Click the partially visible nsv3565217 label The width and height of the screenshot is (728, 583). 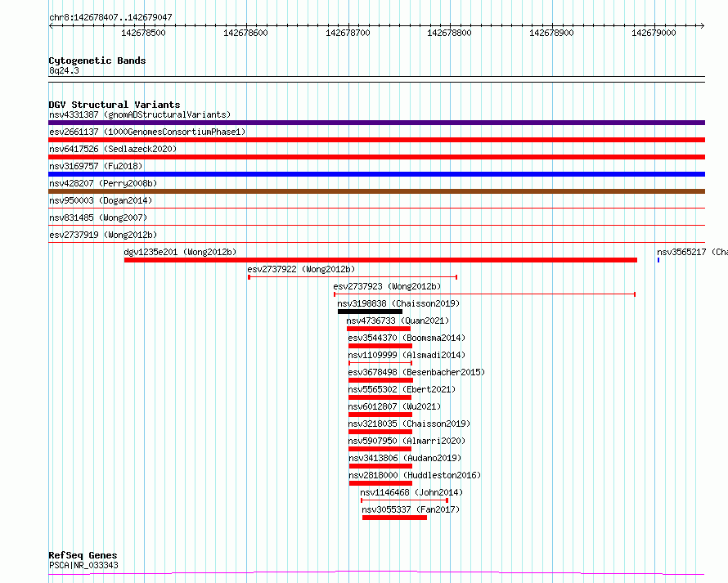[692, 252]
